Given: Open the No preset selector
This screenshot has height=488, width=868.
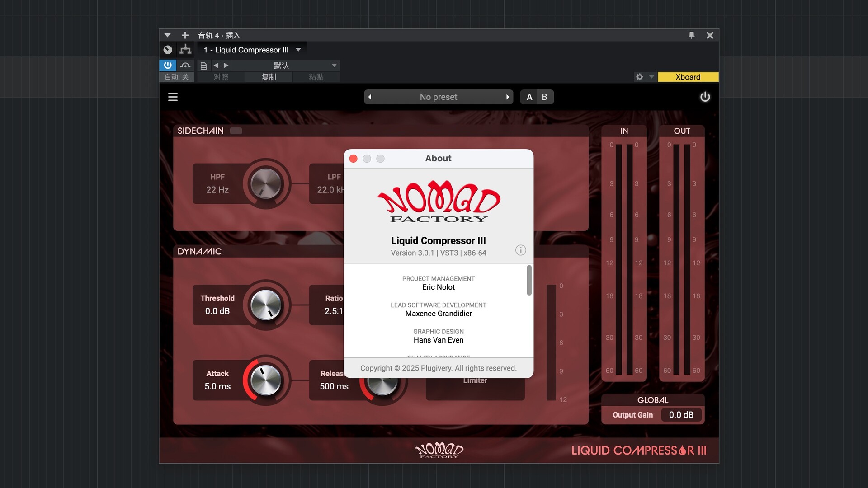Looking at the screenshot, I should click(x=438, y=97).
